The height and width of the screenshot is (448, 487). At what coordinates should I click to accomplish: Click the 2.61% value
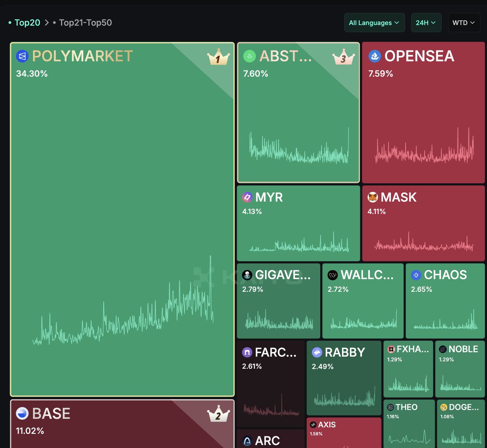252,366
